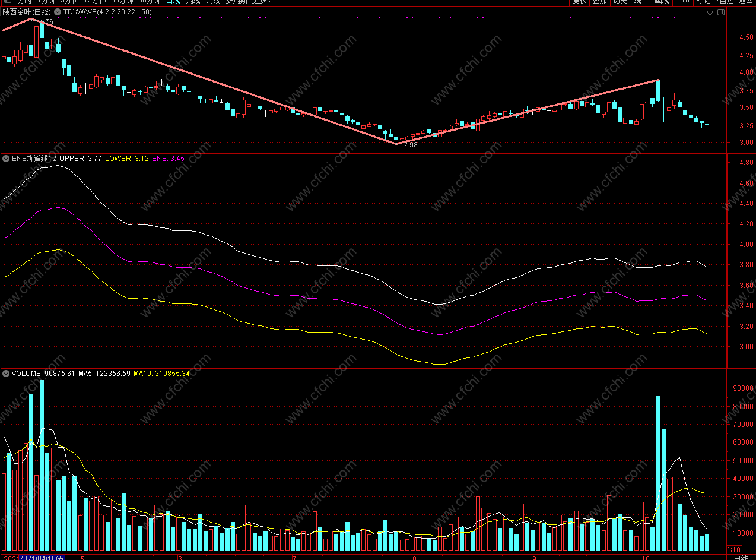Click the 4.50 price axis label

tap(747, 37)
